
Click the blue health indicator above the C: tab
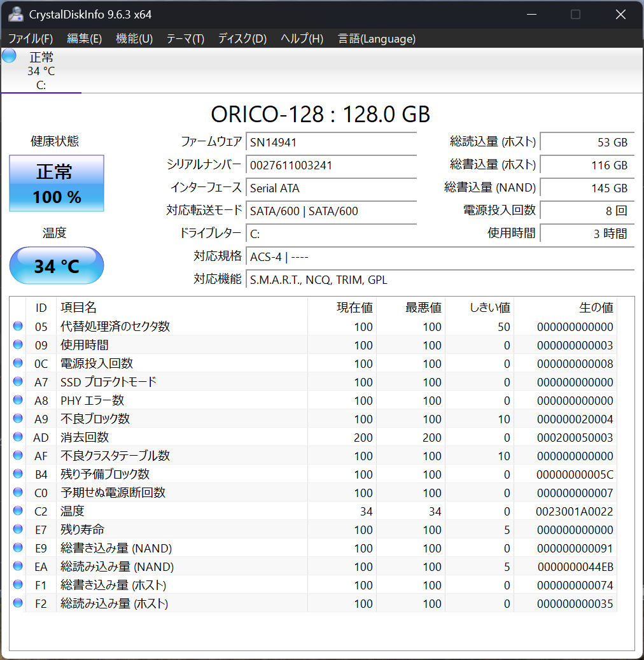pos(8,56)
